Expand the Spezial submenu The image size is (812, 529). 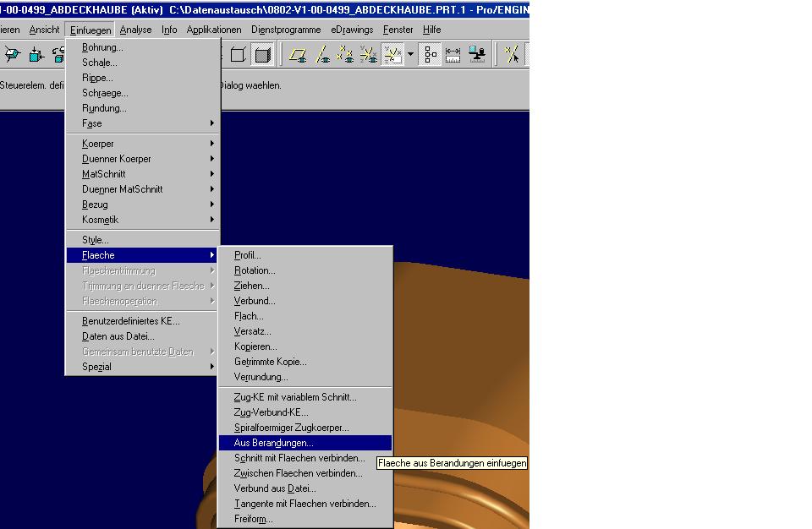coord(143,367)
